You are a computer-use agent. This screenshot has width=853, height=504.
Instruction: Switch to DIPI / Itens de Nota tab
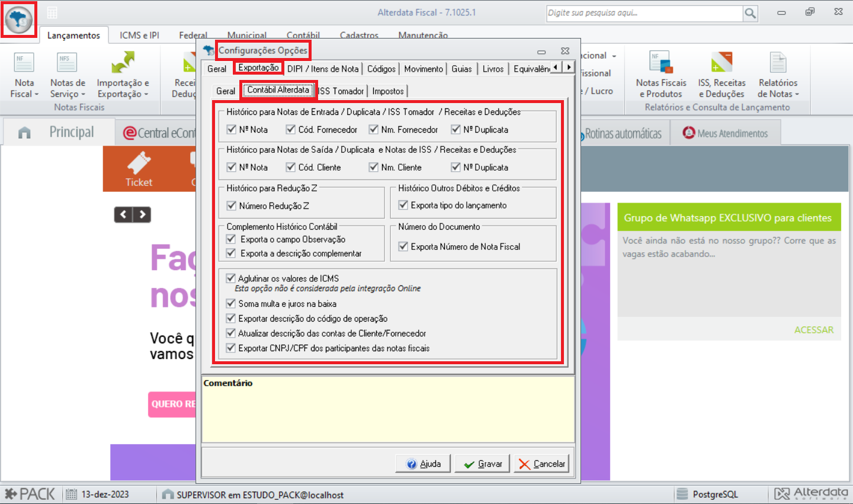click(323, 69)
